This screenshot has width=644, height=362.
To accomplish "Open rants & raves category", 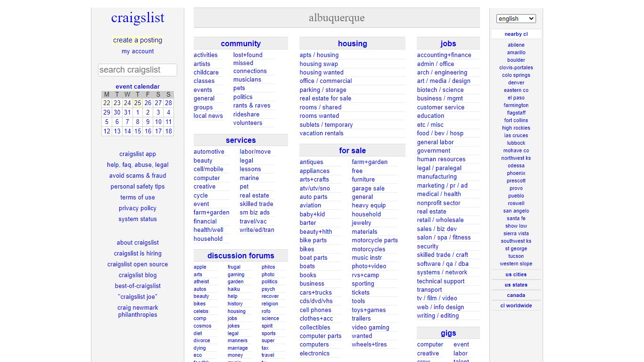I will 252,106.
